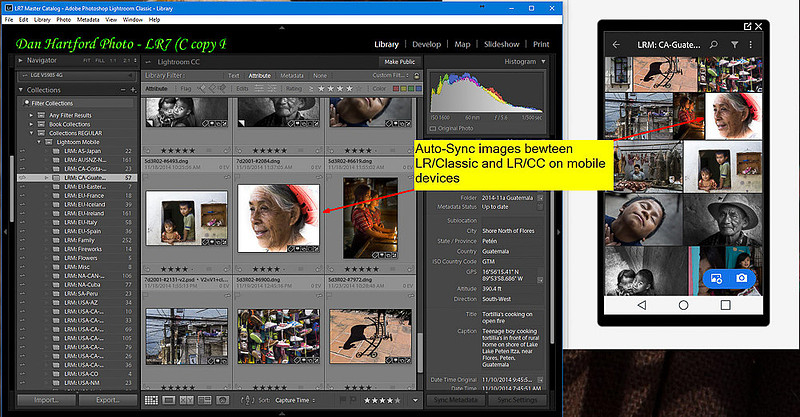Viewport: 800px width, 417px height.
Task: Toggle sync for LRM: USA-NM collection
Action: tap(22, 382)
